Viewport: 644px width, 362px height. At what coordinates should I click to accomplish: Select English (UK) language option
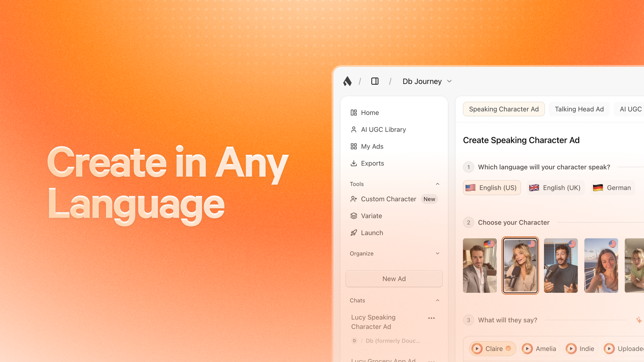(x=555, y=188)
